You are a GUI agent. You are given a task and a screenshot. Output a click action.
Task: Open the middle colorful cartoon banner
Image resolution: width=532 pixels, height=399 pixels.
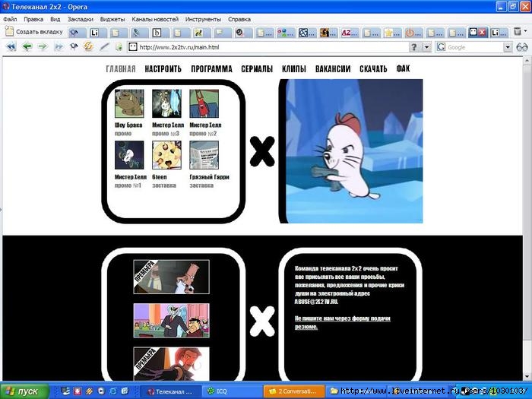pyautogui.click(x=171, y=320)
